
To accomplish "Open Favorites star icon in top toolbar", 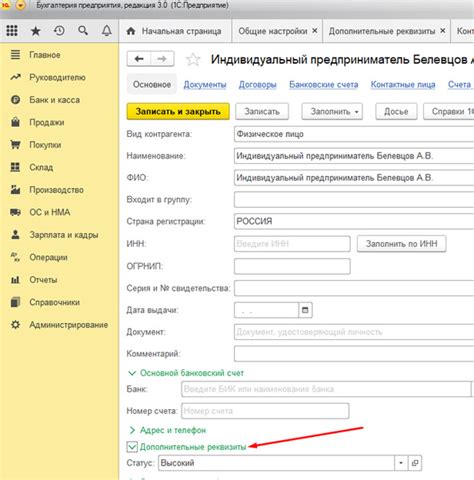I will [35, 31].
